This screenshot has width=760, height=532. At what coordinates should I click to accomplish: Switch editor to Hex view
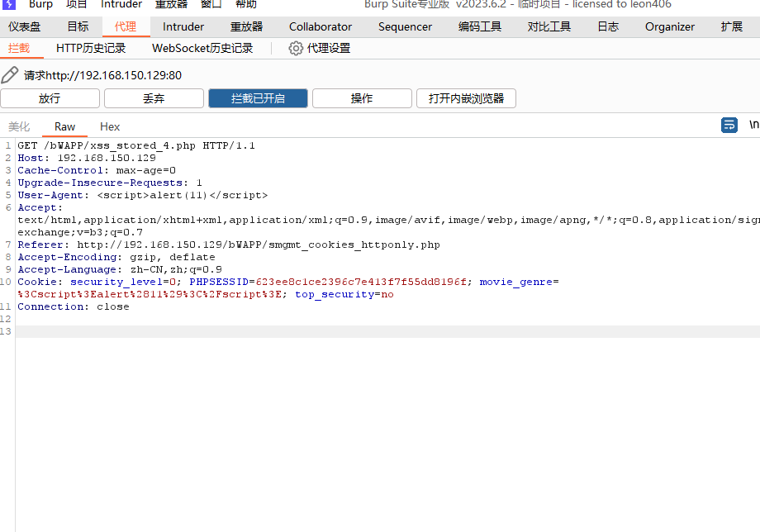[x=110, y=127]
